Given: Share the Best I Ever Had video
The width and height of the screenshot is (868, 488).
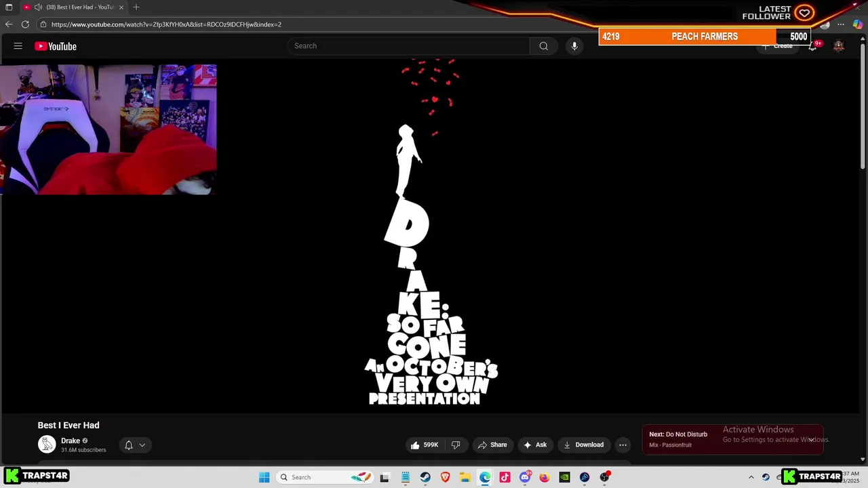Looking at the screenshot, I should point(492,445).
